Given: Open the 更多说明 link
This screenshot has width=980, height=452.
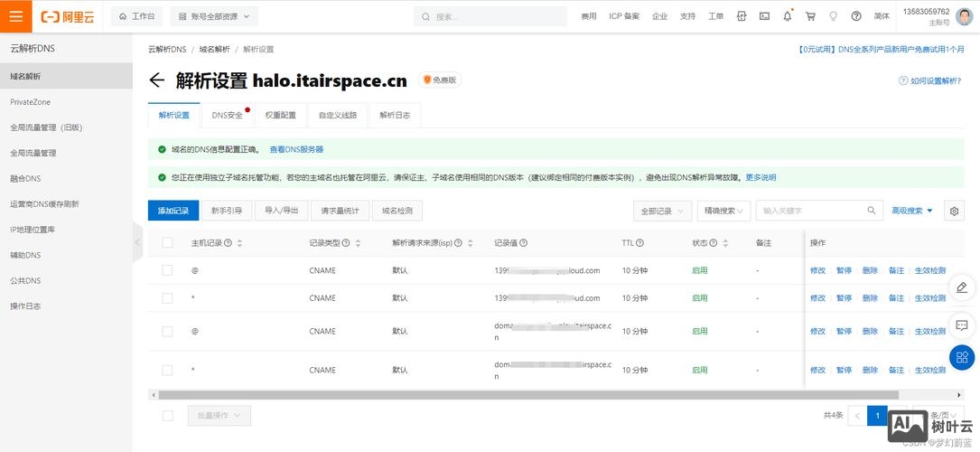Looking at the screenshot, I should click(761, 177).
